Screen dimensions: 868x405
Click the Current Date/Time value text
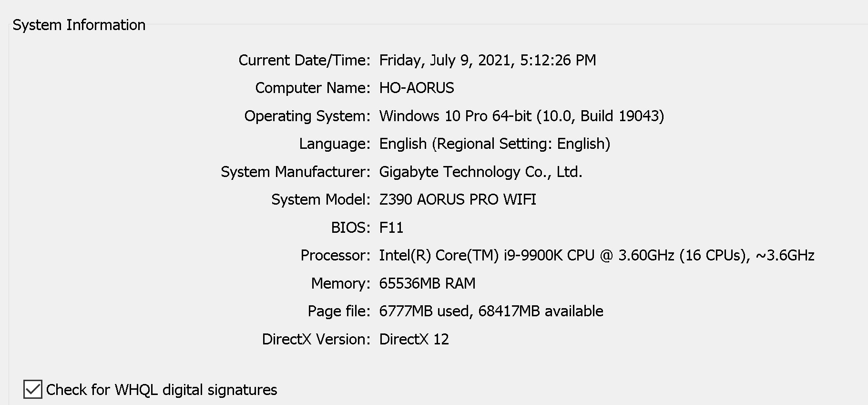point(487,60)
